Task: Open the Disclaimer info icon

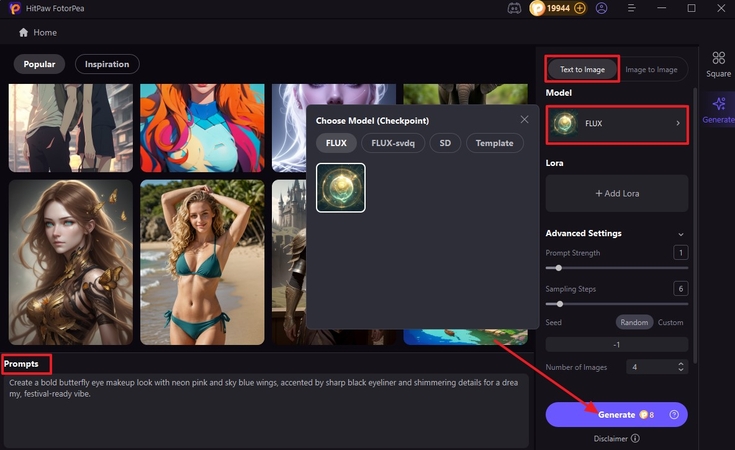Action: (x=635, y=438)
